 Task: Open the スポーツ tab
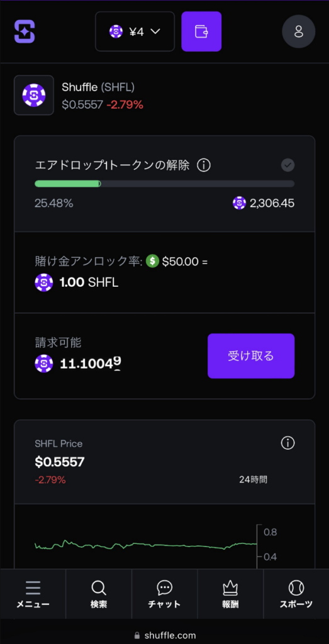296,594
